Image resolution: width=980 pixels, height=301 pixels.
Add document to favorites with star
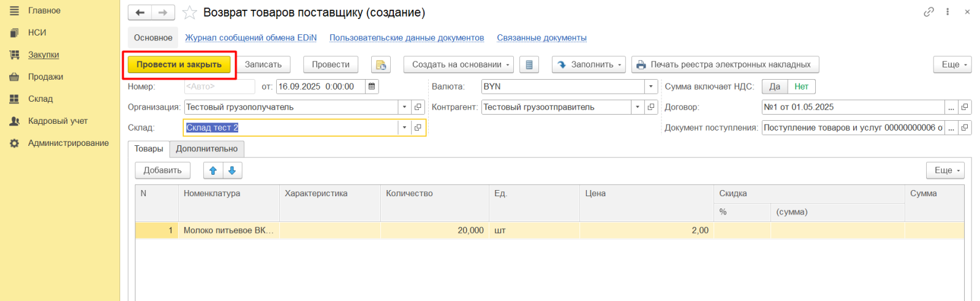click(190, 13)
